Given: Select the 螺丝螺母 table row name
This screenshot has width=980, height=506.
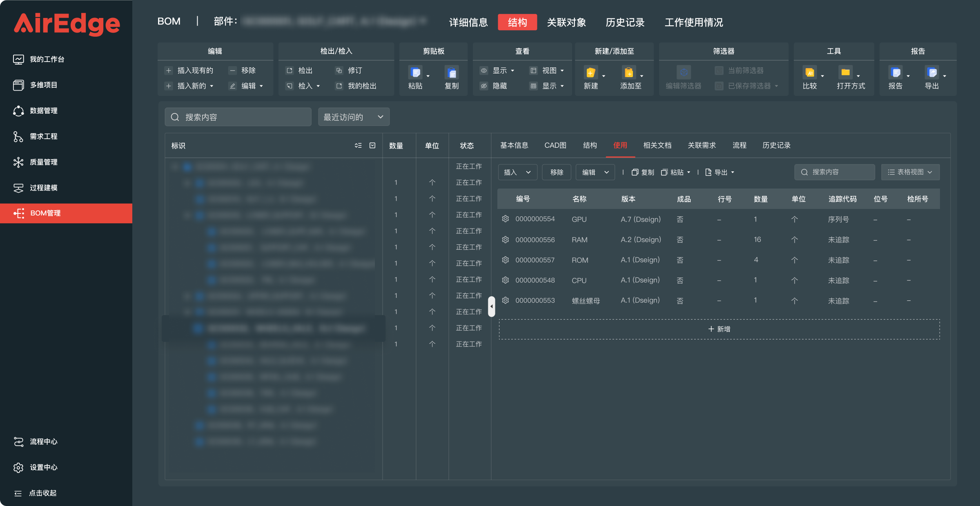Looking at the screenshot, I should [x=586, y=301].
